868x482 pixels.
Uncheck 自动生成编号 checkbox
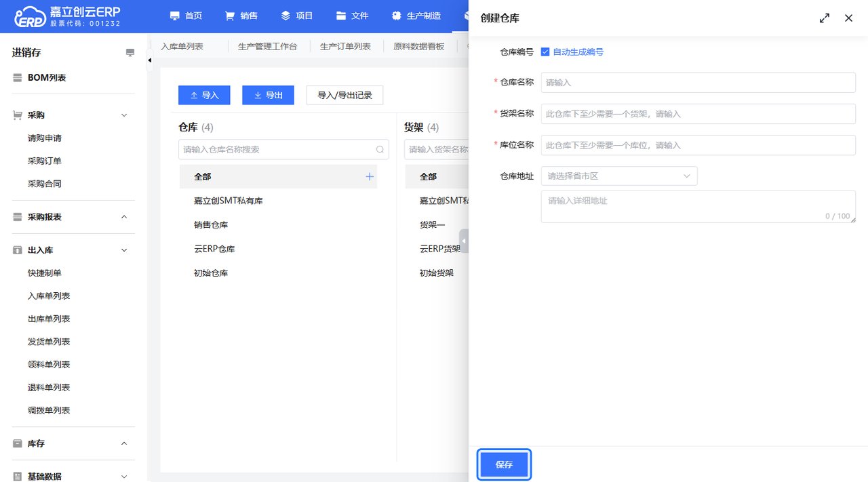[x=545, y=52]
